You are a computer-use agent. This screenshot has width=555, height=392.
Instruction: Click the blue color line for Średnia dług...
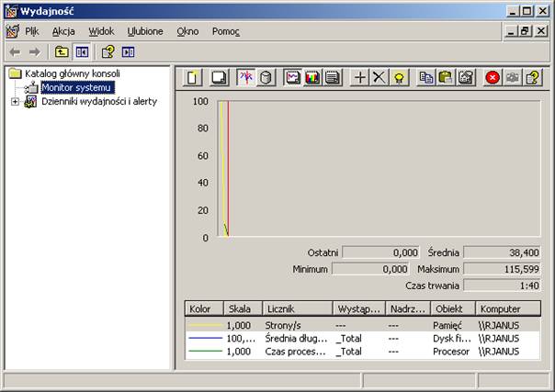point(205,338)
